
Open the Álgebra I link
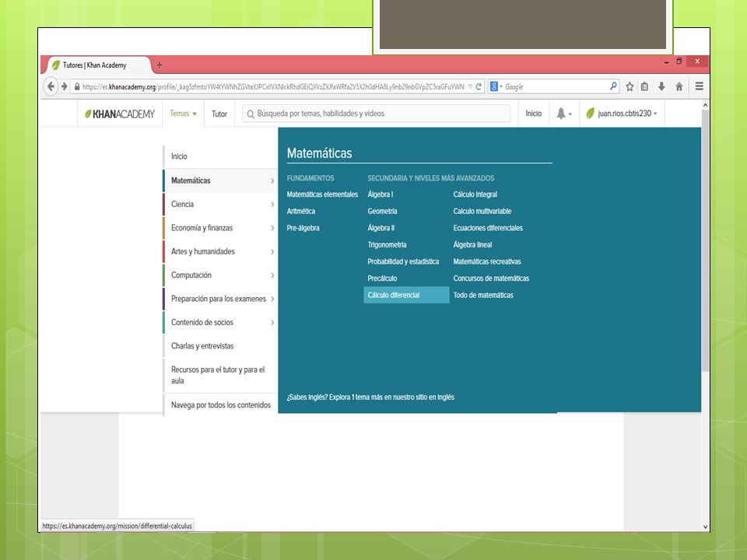[x=381, y=194]
